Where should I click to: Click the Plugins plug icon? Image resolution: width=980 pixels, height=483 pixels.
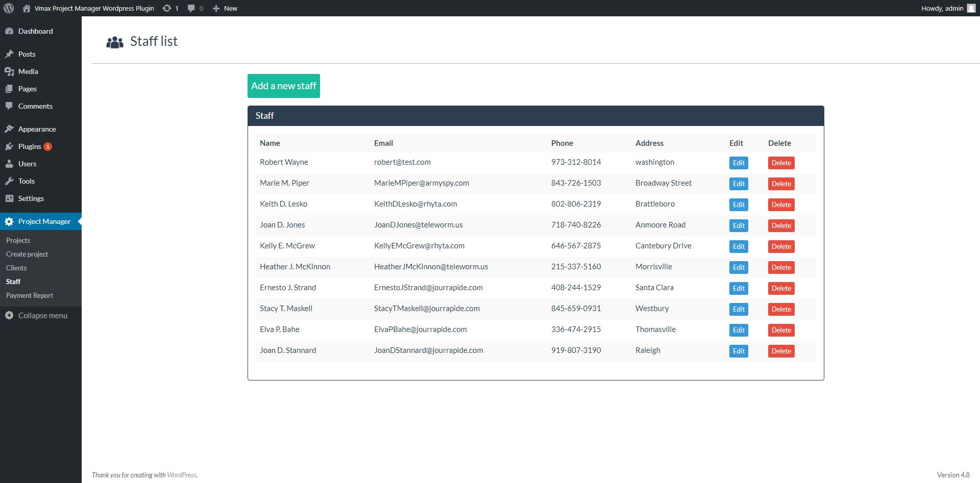9,146
